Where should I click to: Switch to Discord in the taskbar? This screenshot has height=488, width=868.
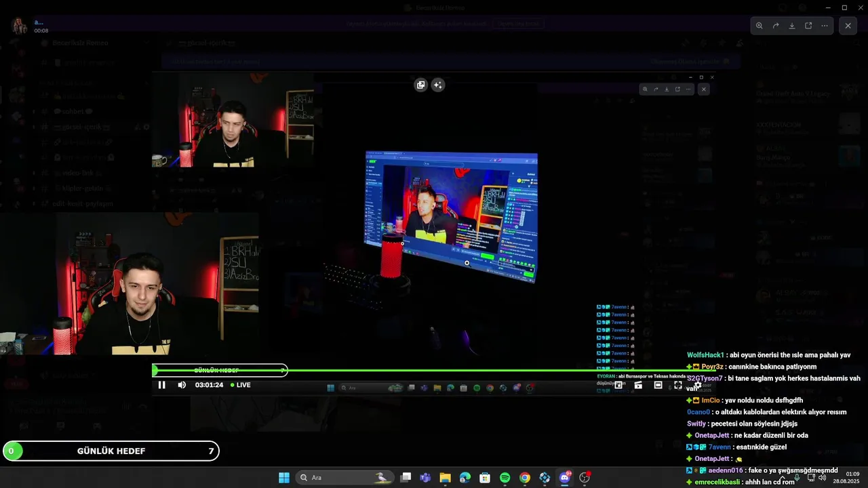tap(565, 478)
